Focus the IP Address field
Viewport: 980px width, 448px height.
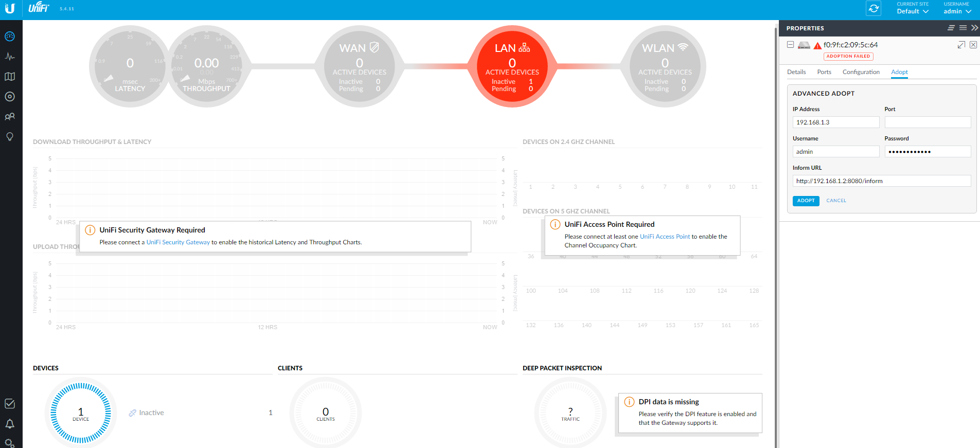point(836,122)
